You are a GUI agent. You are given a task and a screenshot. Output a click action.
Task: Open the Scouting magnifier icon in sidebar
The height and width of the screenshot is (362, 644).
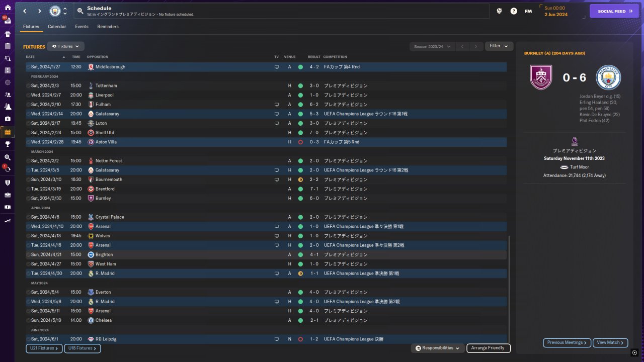8,157
